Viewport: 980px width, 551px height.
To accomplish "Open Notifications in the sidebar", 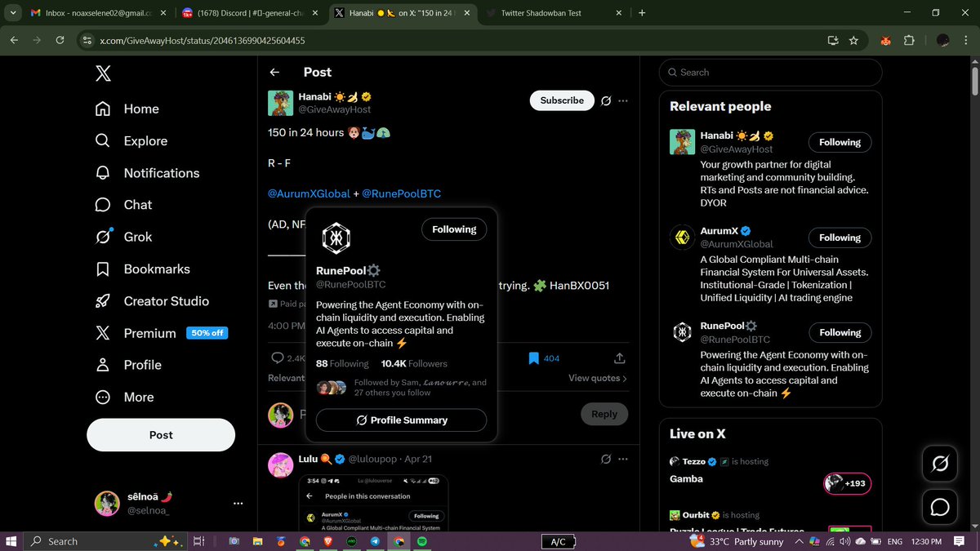I will click(147, 173).
